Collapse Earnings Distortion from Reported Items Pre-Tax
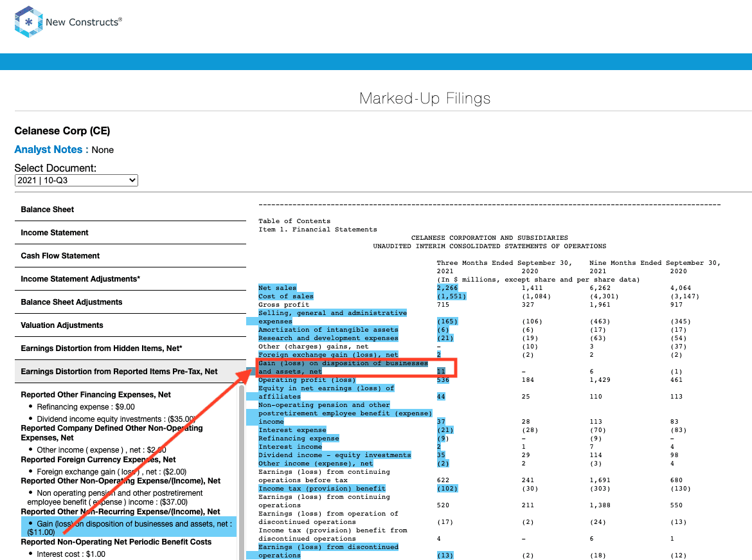 130,372
